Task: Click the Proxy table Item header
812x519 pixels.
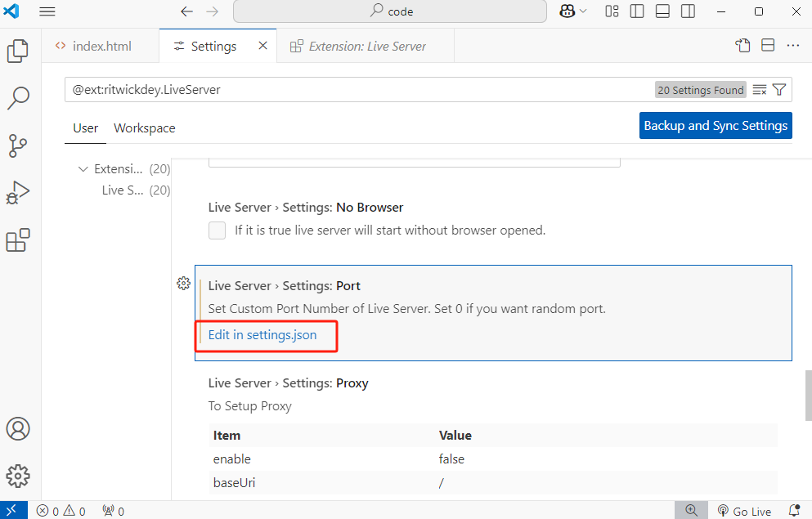Action: [x=227, y=436]
